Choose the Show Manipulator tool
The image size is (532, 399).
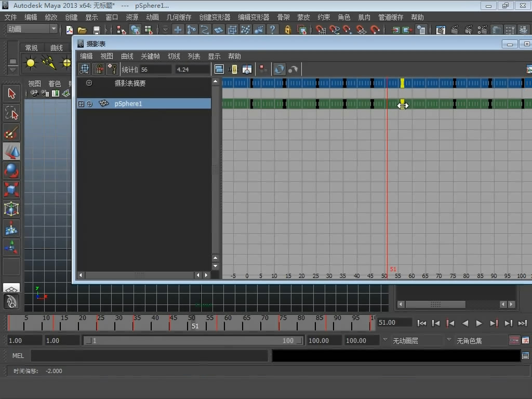tap(11, 247)
